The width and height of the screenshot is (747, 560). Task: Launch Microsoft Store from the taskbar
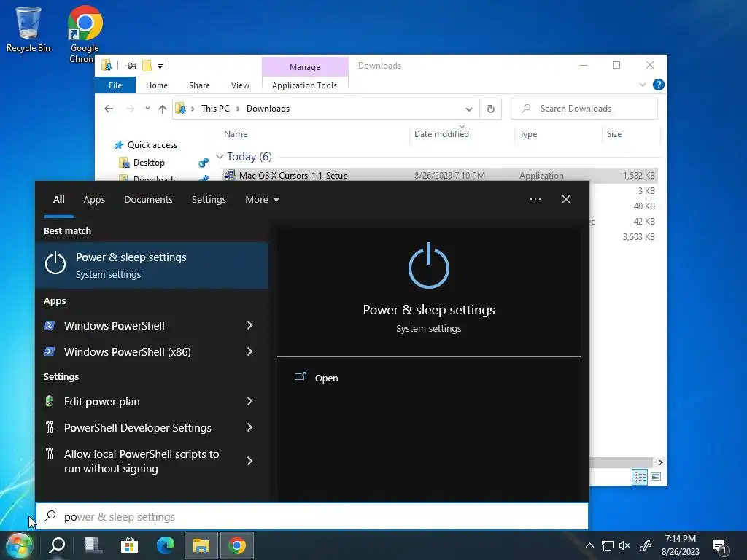click(129, 545)
